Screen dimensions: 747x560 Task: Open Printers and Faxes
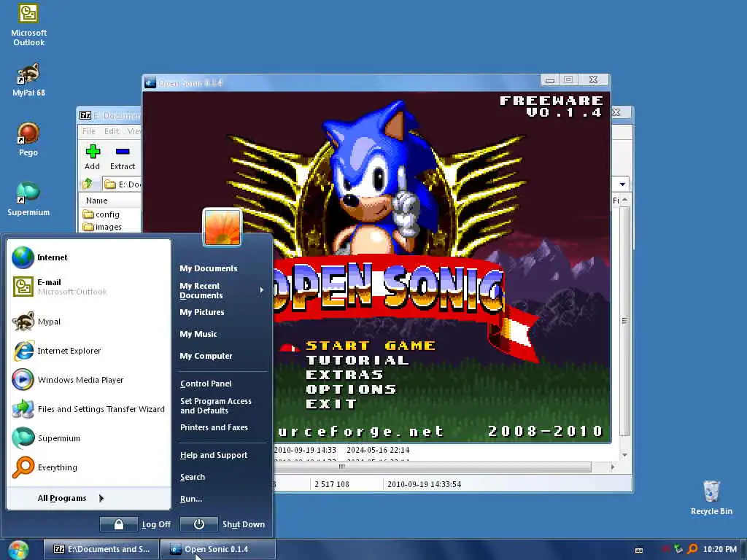tap(214, 427)
